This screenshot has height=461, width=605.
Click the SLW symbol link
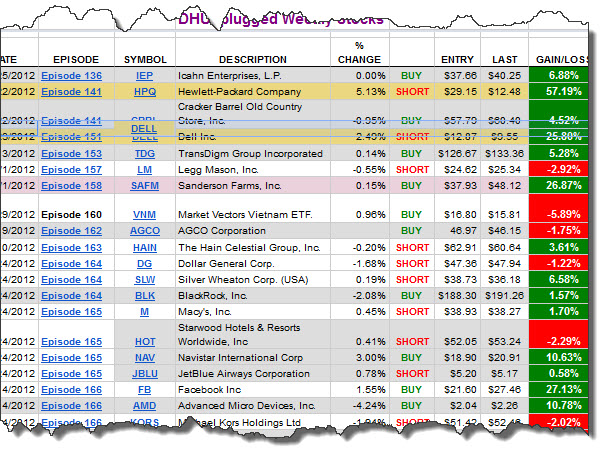145,280
